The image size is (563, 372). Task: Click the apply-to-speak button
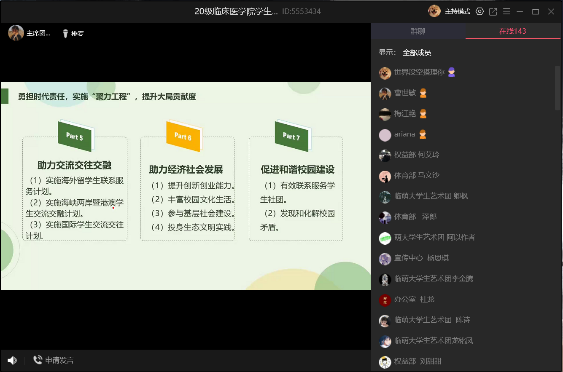point(53,360)
